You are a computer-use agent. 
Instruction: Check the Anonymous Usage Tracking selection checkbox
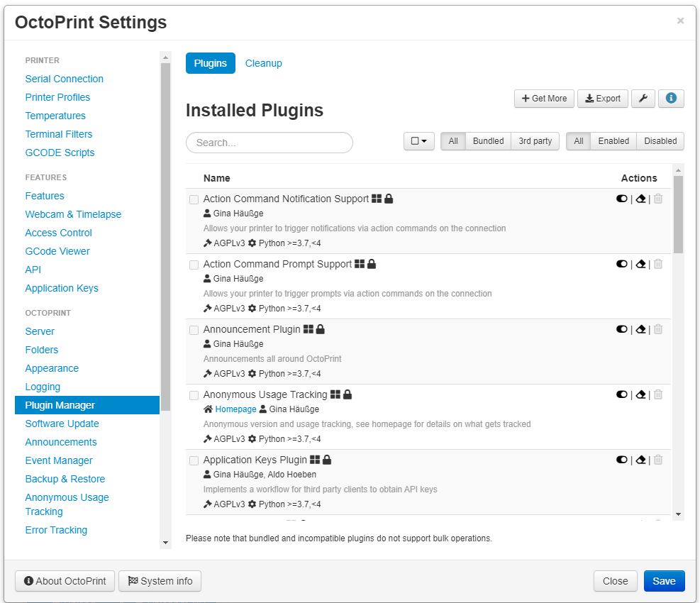194,395
